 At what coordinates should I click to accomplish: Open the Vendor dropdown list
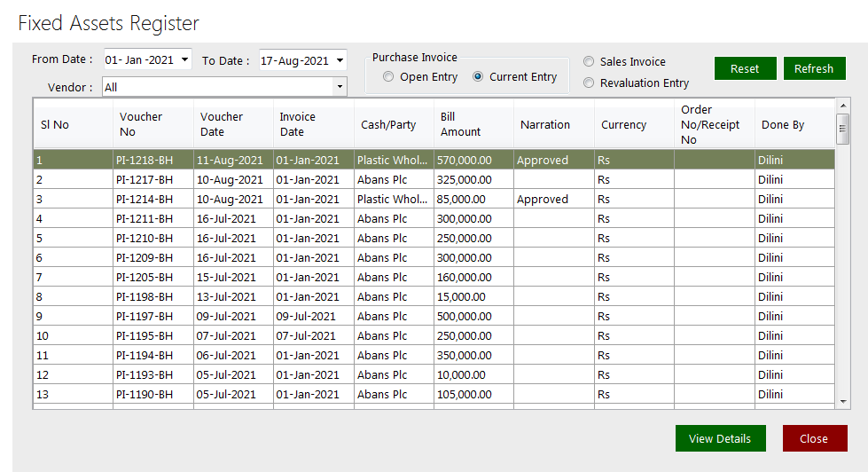(x=339, y=87)
